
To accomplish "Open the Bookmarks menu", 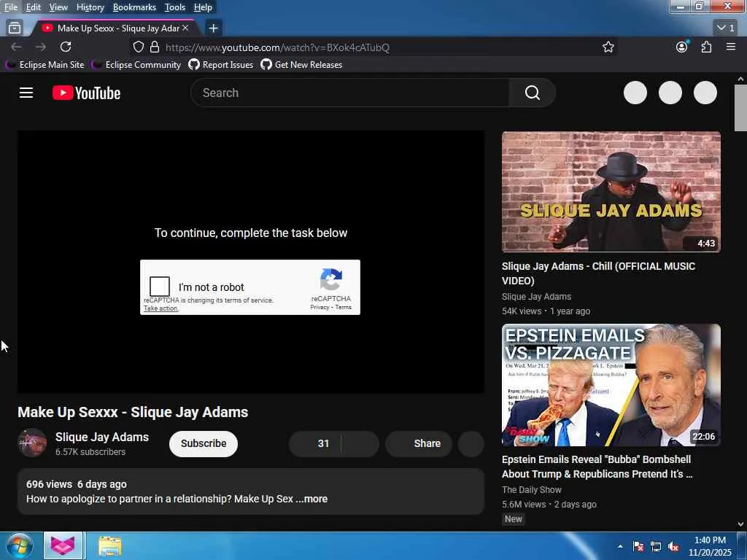I will [x=134, y=7].
